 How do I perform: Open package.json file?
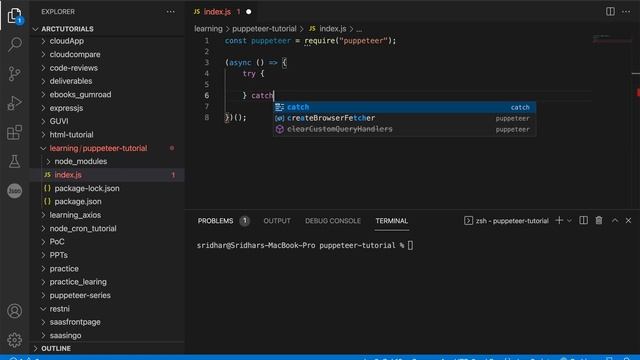point(78,201)
